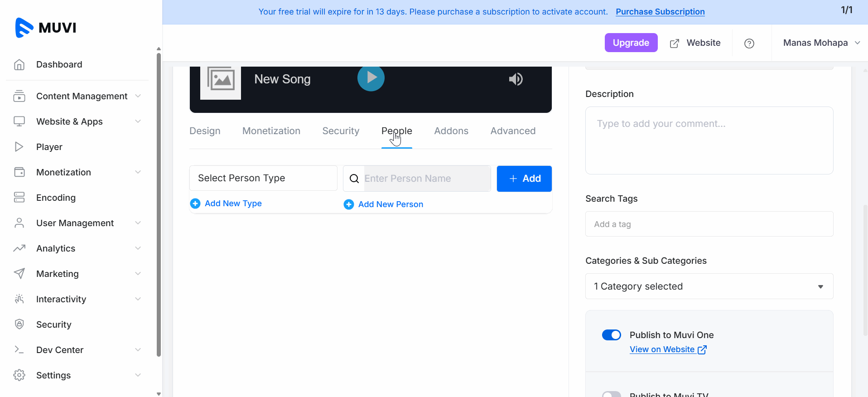Screen dimensions: 868x397
Task: Open the Advanced tab
Action: click(x=513, y=131)
